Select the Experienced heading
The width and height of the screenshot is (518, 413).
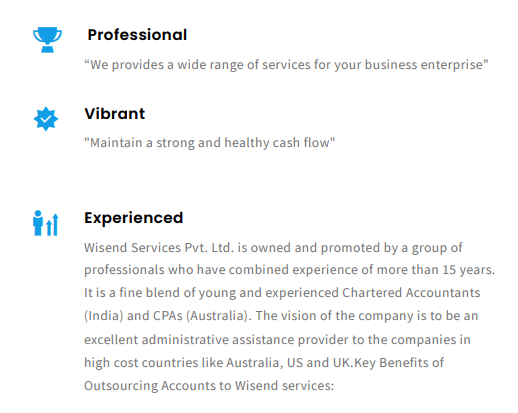pos(134,218)
